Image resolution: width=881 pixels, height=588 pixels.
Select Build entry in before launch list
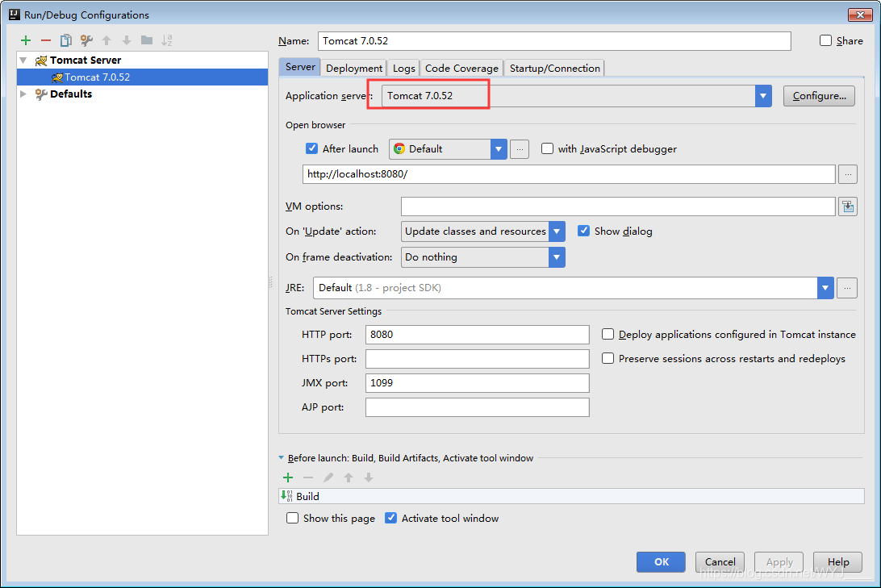571,496
